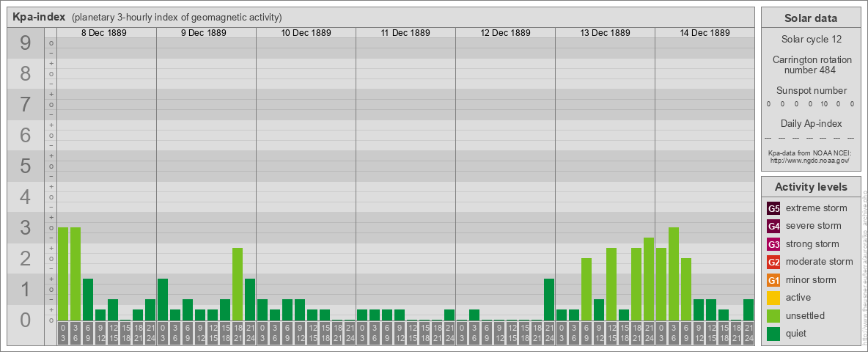Click the 18-21 time label under 9 Dec

pyautogui.click(x=238, y=334)
